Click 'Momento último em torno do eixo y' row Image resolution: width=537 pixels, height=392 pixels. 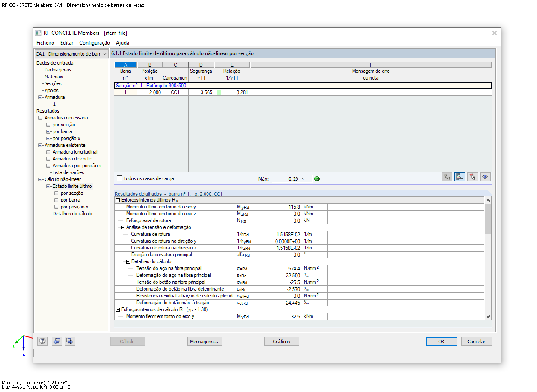click(300, 207)
